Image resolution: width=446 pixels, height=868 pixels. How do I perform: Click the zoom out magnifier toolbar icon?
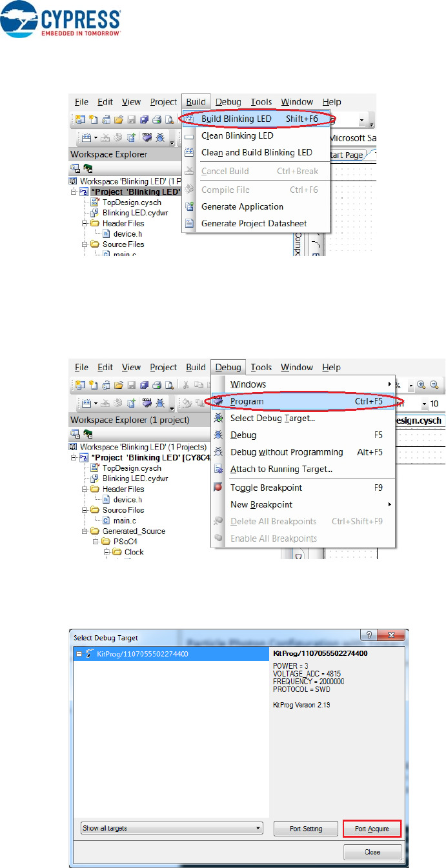point(434,384)
